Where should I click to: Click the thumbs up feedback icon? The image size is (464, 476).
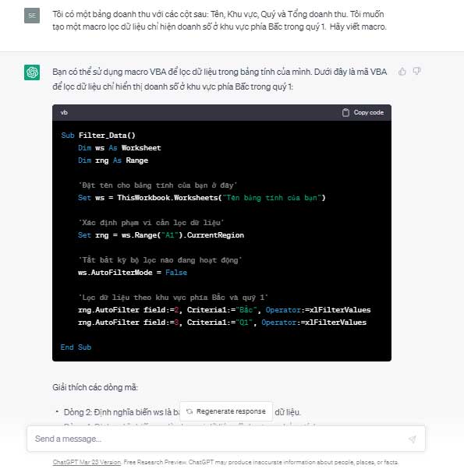(x=402, y=72)
